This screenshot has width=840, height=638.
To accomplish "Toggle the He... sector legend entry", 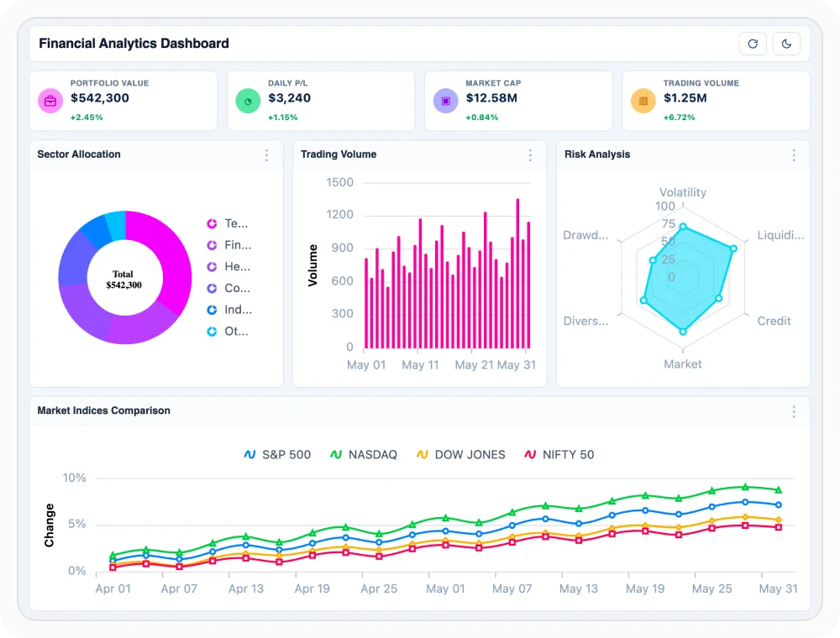I will (228, 267).
